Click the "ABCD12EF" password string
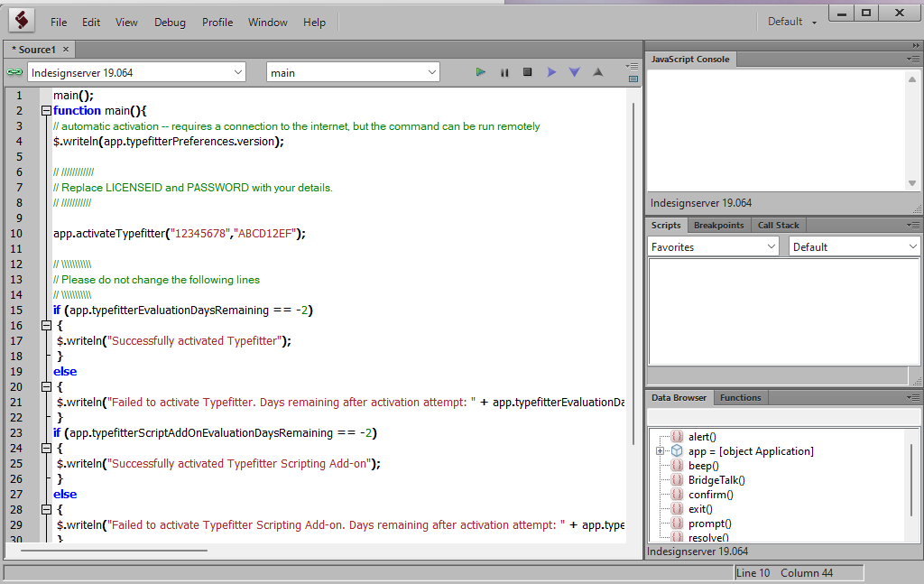Image resolution: width=924 pixels, height=584 pixels. (x=266, y=234)
